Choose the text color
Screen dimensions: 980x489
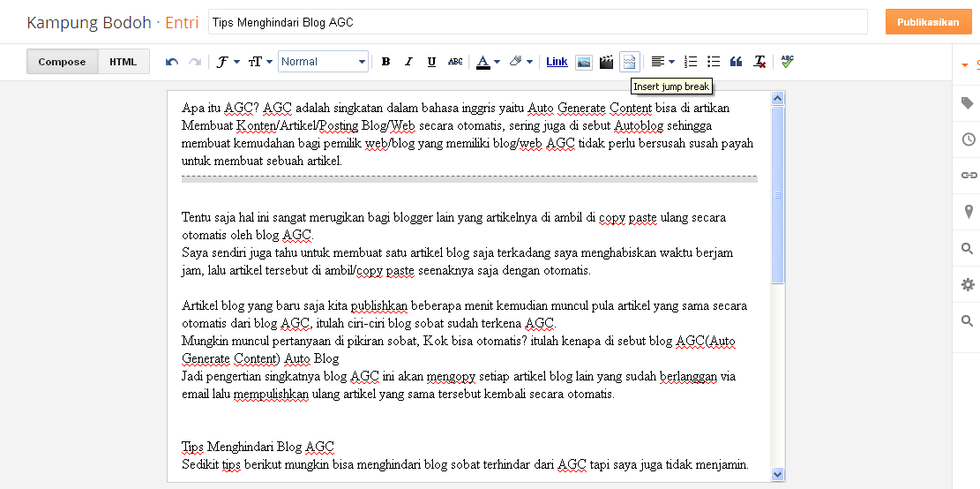click(488, 62)
